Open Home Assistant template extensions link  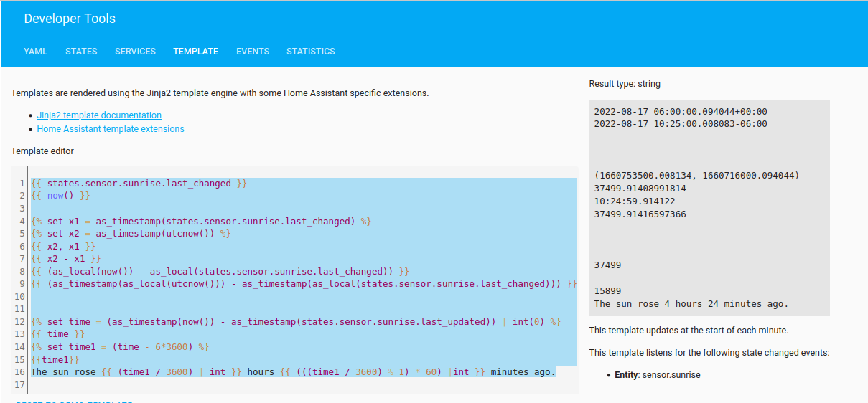pyautogui.click(x=111, y=129)
